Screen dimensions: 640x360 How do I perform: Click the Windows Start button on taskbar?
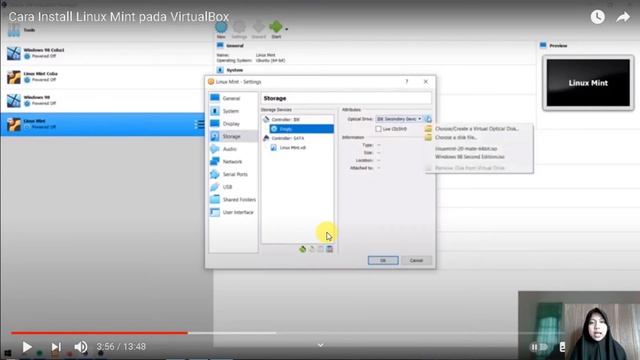pyautogui.click(x=8, y=353)
